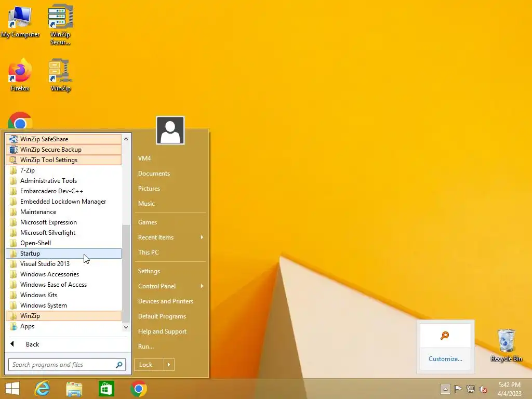Select the Firefox desktop icon
The width and height of the screenshot is (532, 399).
click(x=20, y=75)
